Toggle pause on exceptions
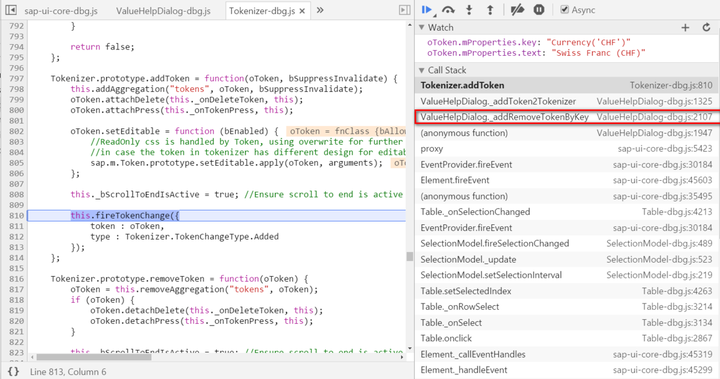Image resolution: width=720 pixels, height=379 pixels. click(539, 10)
